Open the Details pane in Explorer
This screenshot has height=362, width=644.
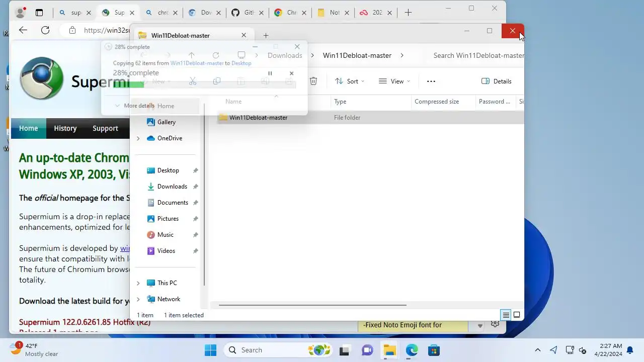coord(496,81)
